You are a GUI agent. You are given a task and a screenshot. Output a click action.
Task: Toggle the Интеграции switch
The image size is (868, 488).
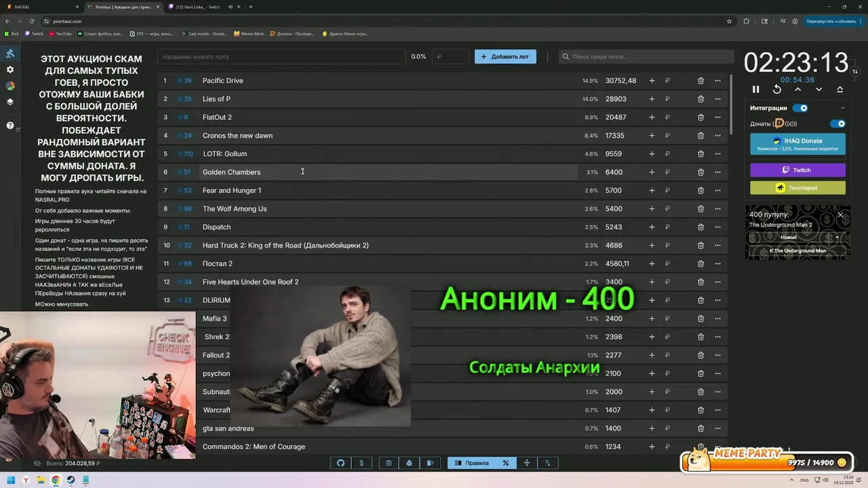[800, 108]
